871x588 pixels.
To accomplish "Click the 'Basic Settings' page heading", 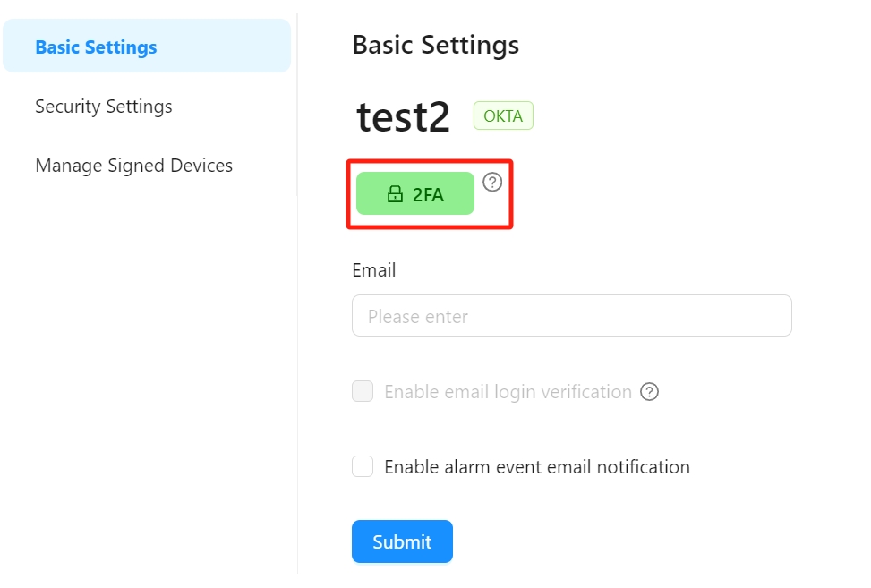I will (x=435, y=45).
